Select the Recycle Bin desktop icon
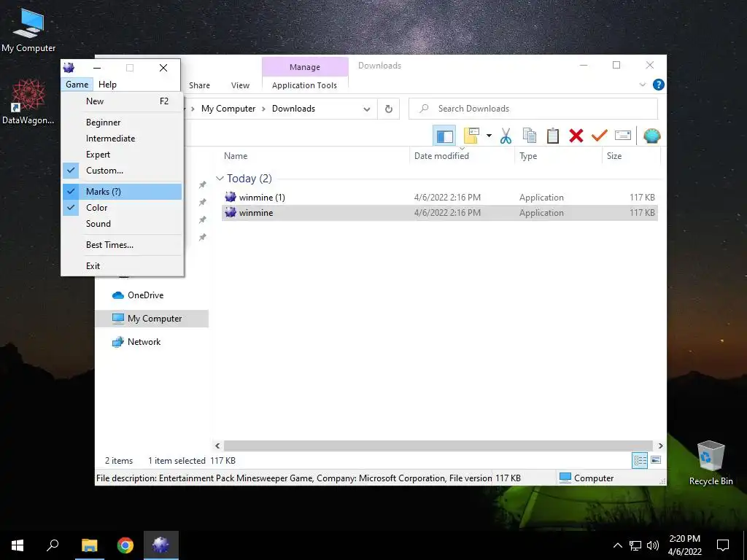This screenshot has height=560, width=747. (711, 462)
